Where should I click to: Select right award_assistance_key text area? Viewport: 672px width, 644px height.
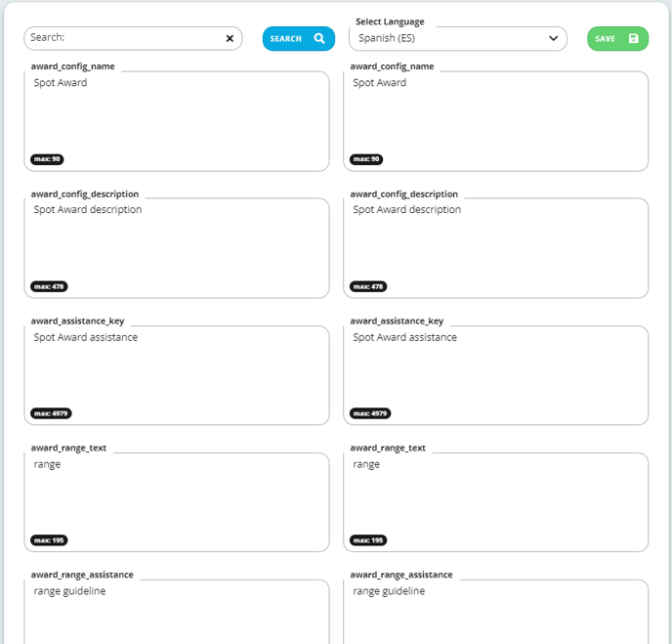pos(496,375)
